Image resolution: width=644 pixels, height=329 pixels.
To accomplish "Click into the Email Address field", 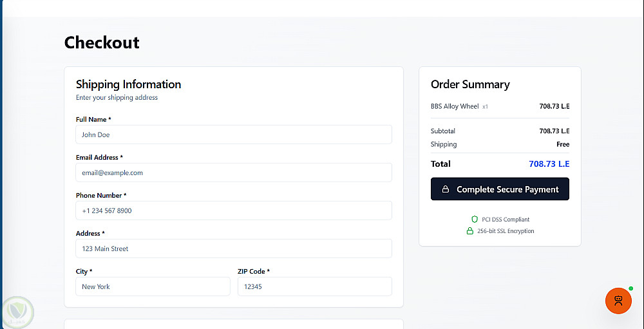I will coord(233,173).
